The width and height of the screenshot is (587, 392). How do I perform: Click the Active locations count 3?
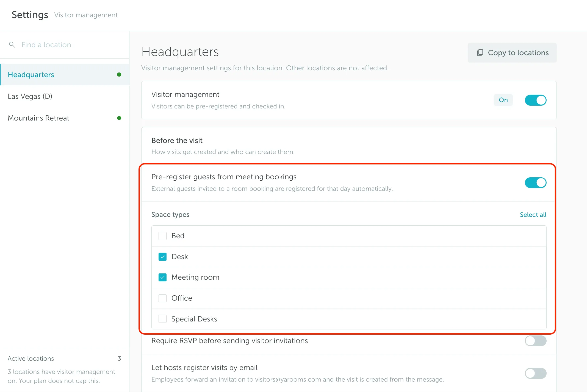coord(119,359)
